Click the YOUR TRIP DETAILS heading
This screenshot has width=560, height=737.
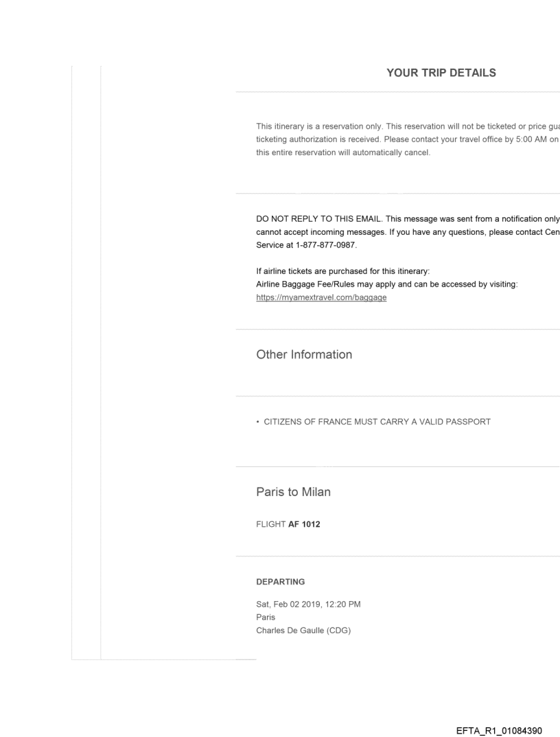pyautogui.click(x=441, y=73)
